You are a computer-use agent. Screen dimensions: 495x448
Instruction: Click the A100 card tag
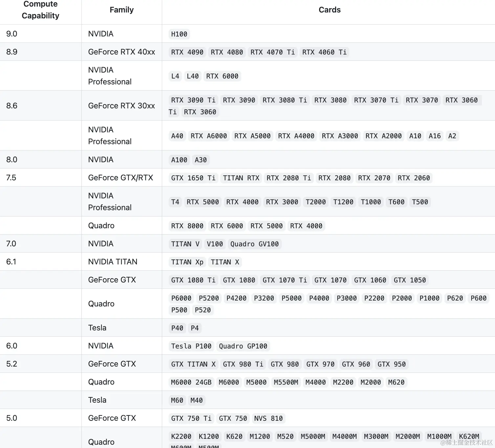click(x=179, y=160)
